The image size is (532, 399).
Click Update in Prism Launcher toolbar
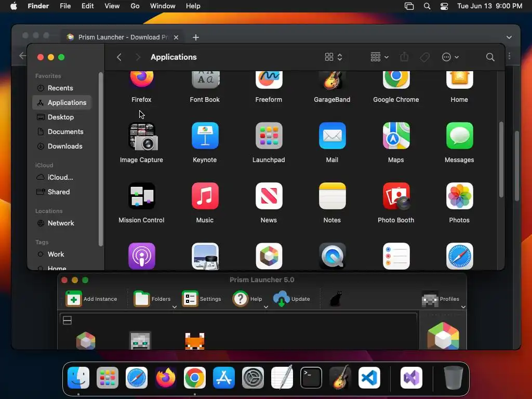click(292, 299)
